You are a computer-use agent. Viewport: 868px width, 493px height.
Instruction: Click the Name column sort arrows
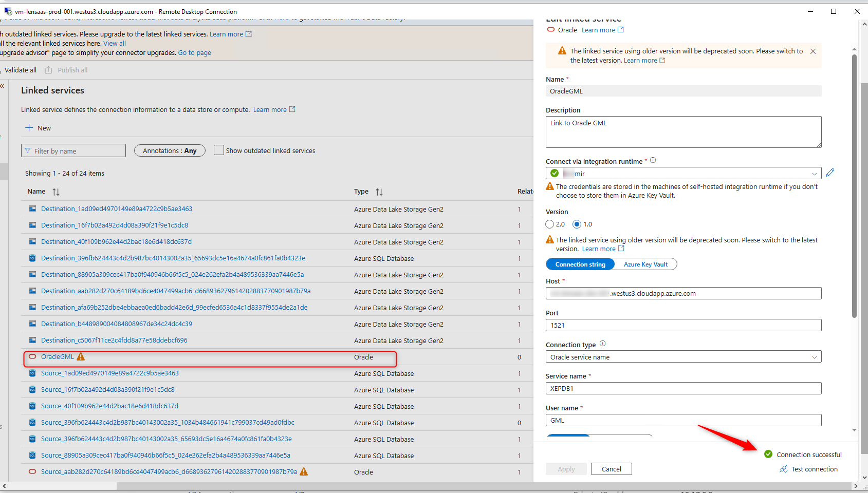click(56, 192)
